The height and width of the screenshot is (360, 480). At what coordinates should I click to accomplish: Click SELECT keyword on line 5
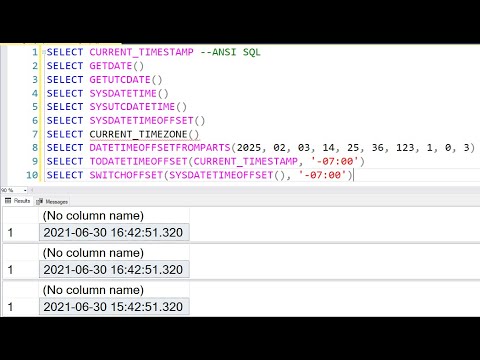click(x=65, y=107)
